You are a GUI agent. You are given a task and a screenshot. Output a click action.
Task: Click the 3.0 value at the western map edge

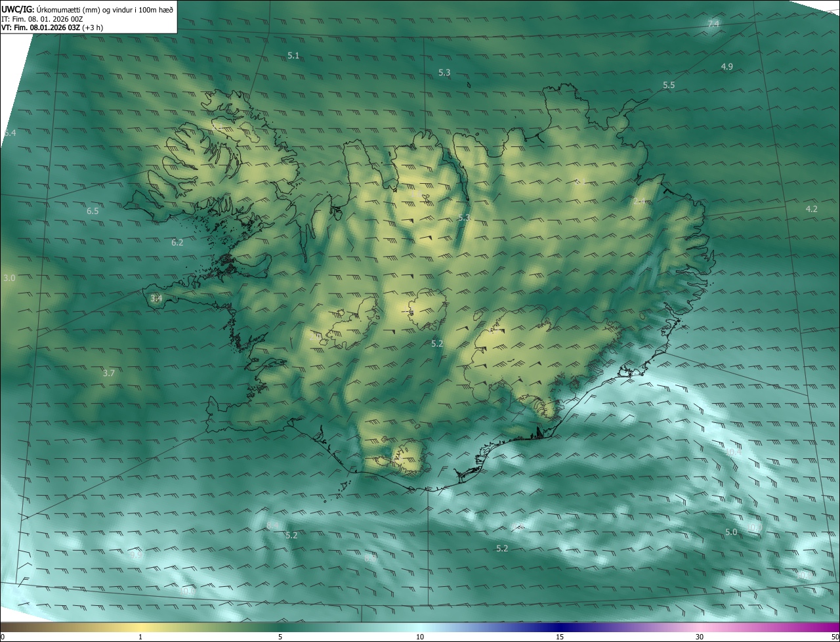click(x=9, y=278)
